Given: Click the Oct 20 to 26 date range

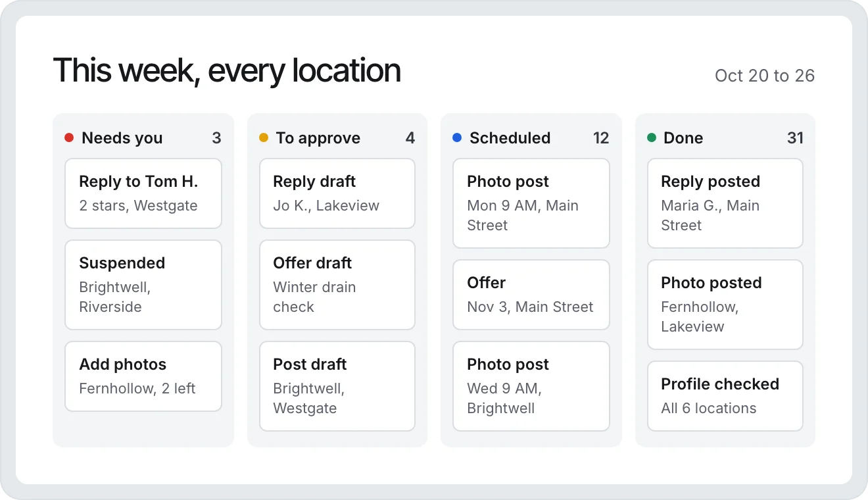Looking at the screenshot, I should pyautogui.click(x=765, y=76).
